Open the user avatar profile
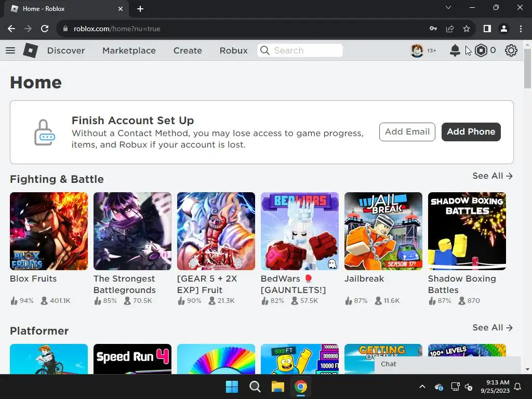The width and height of the screenshot is (532, 399). 417,50
